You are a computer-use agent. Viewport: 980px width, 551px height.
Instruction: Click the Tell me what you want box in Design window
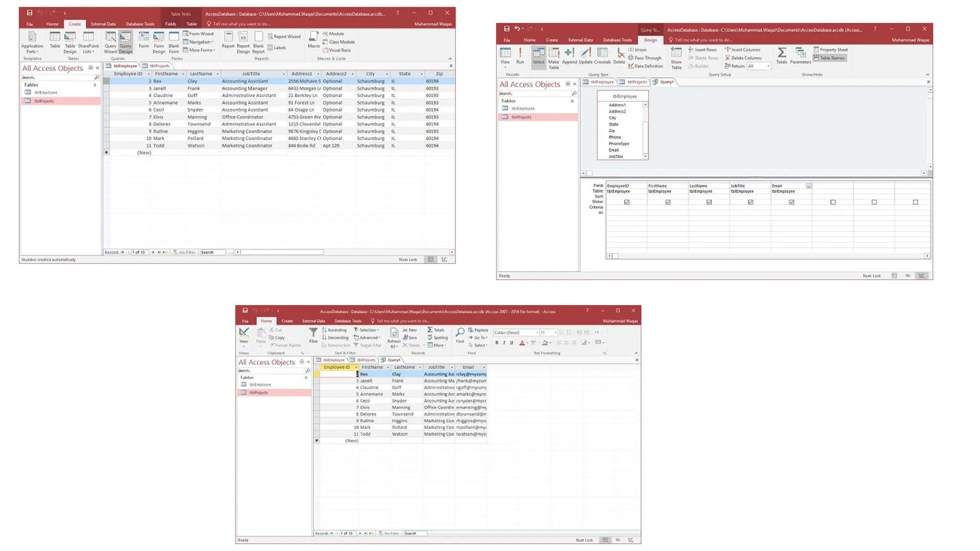point(701,40)
